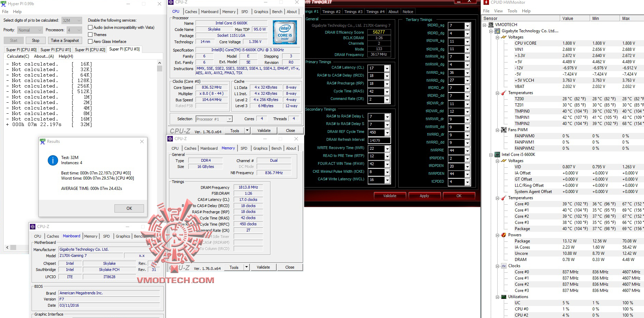Screen dimensions: 644x318
Task: Click OK in the Results dialog
Action: (129, 208)
